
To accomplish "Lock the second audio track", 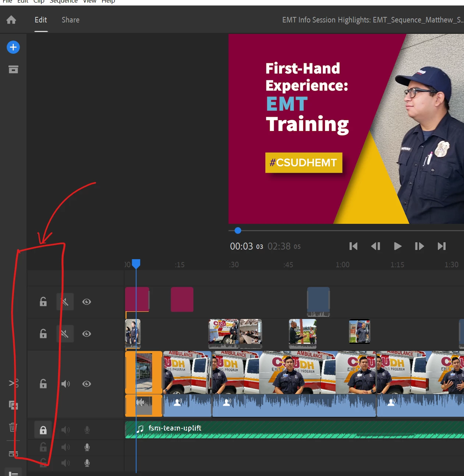I will 43,447.
